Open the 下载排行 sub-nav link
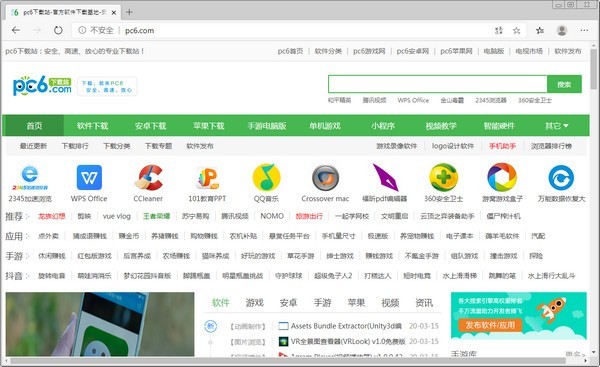600x367 pixels. tap(75, 146)
